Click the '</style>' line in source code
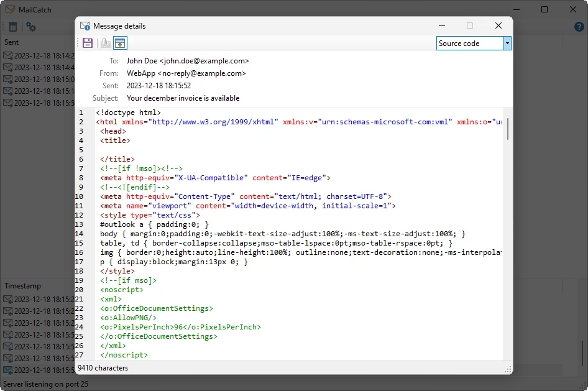The image size is (588, 391). coord(117,271)
